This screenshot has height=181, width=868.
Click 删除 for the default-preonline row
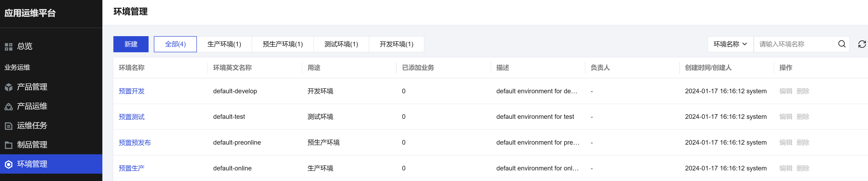(x=803, y=143)
